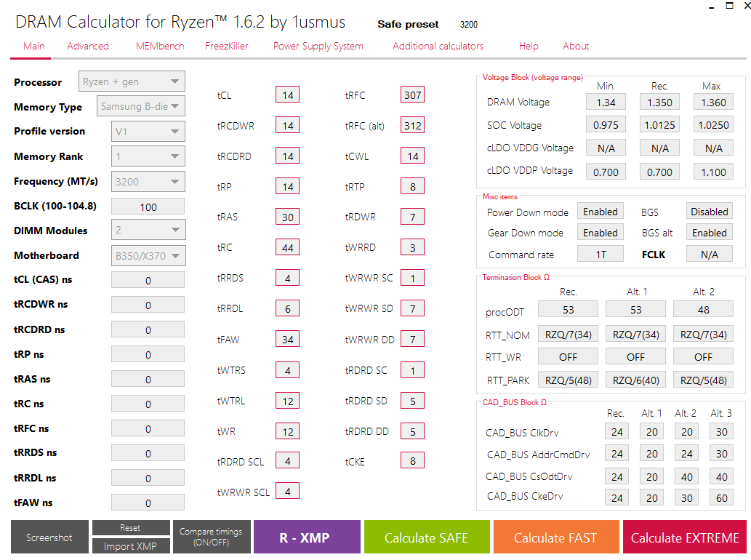Click the Import XMP button
751x560 pixels.
pyautogui.click(x=130, y=545)
